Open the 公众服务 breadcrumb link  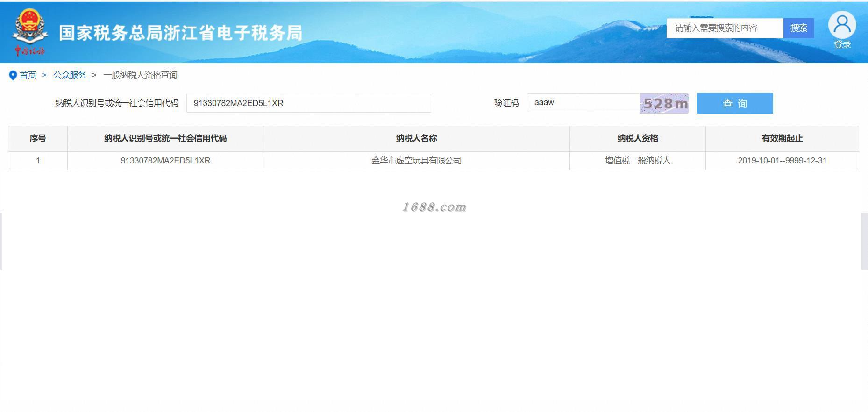click(x=70, y=75)
